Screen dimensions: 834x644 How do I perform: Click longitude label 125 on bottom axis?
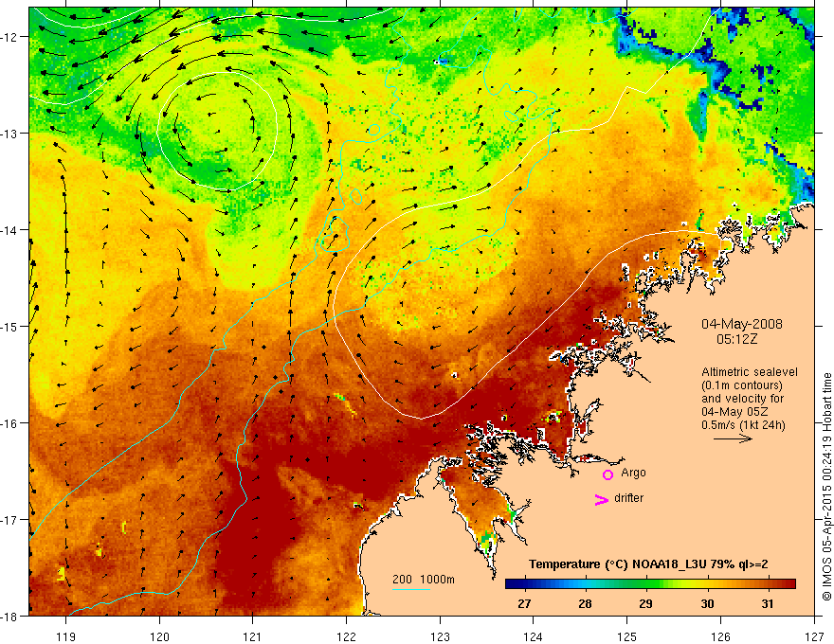(627, 636)
